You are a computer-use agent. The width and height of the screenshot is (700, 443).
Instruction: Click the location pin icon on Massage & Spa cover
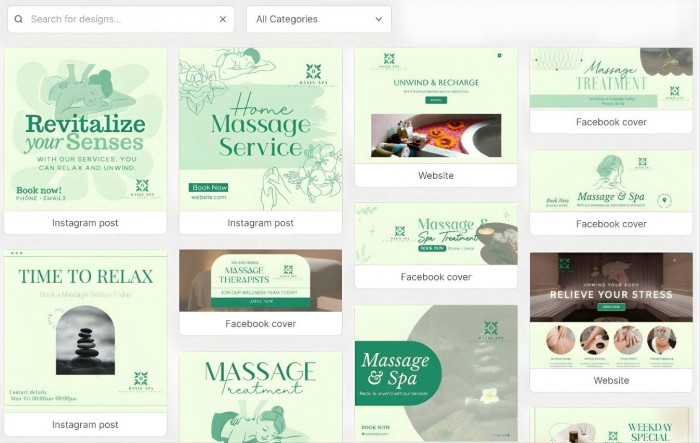(665, 201)
